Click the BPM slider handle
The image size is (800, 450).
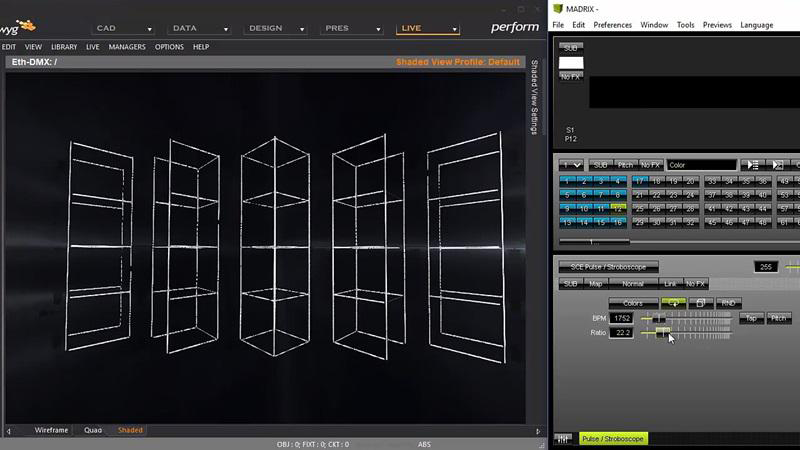[x=658, y=318]
